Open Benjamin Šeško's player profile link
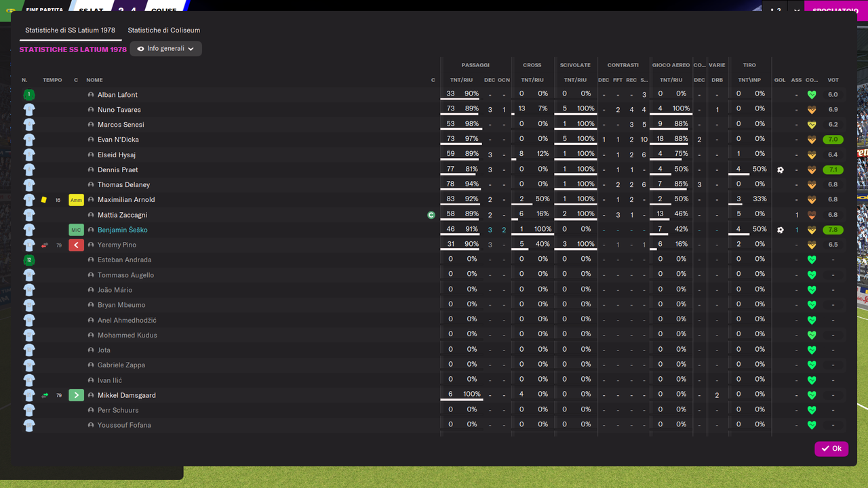This screenshot has width=868, height=488. click(x=122, y=230)
